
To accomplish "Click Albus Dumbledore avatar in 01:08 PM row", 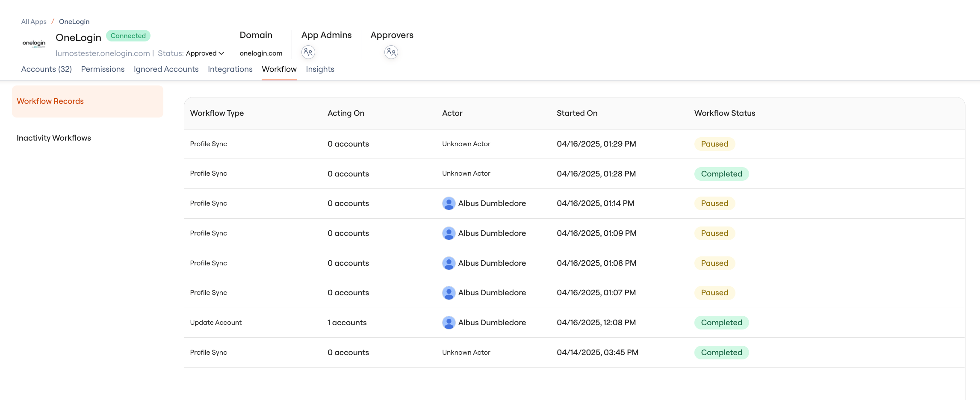I will (449, 263).
